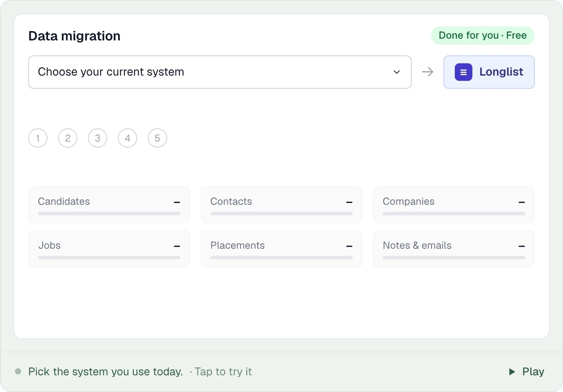Click the Candidates card label
563x392 pixels.
[64, 201]
